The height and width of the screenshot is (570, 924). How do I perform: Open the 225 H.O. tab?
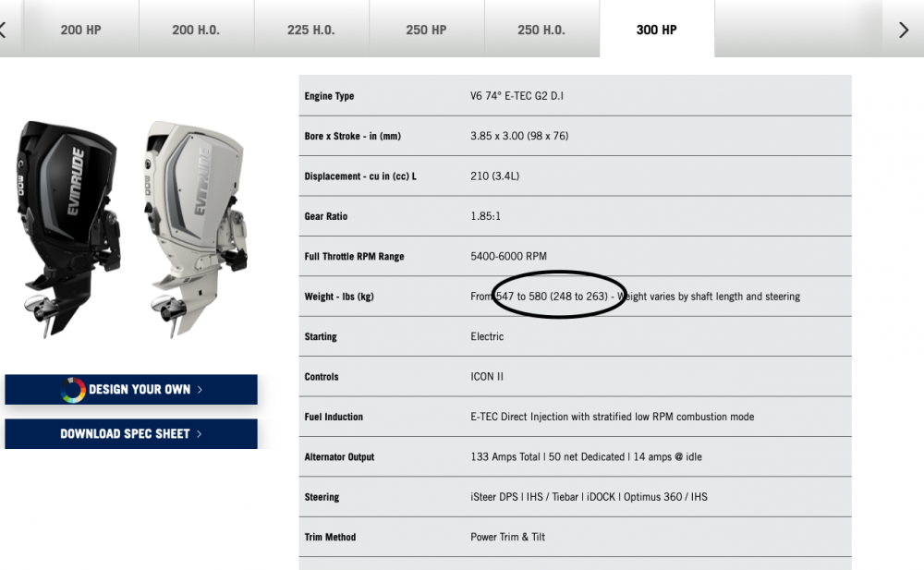click(x=311, y=29)
